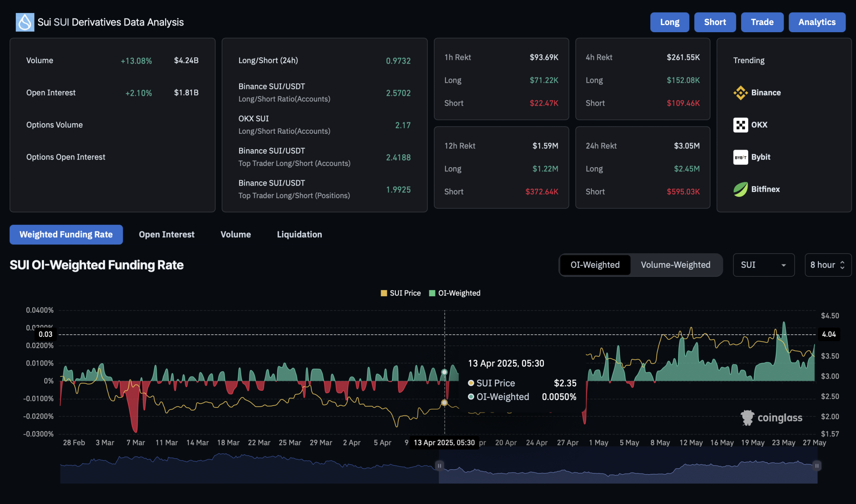Viewport: 856px width, 504px height.
Task: Click the Long button
Action: click(x=670, y=22)
